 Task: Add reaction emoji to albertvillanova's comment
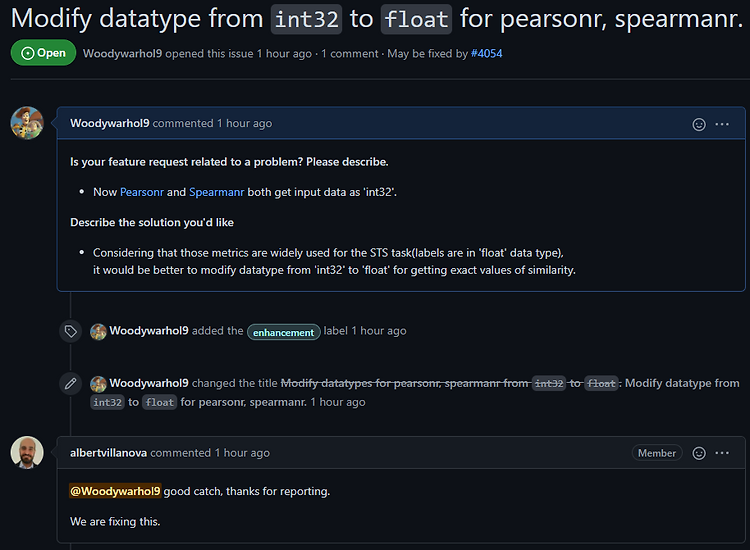click(x=699, y=453)
